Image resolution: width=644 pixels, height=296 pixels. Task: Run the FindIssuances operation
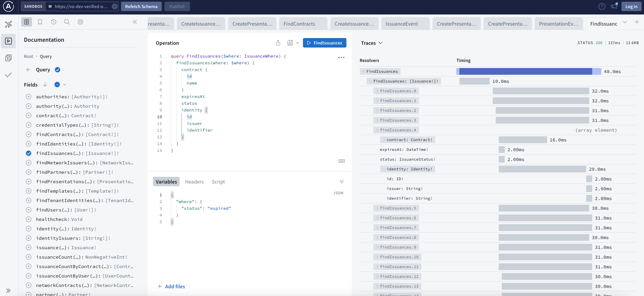coord(325,43)
